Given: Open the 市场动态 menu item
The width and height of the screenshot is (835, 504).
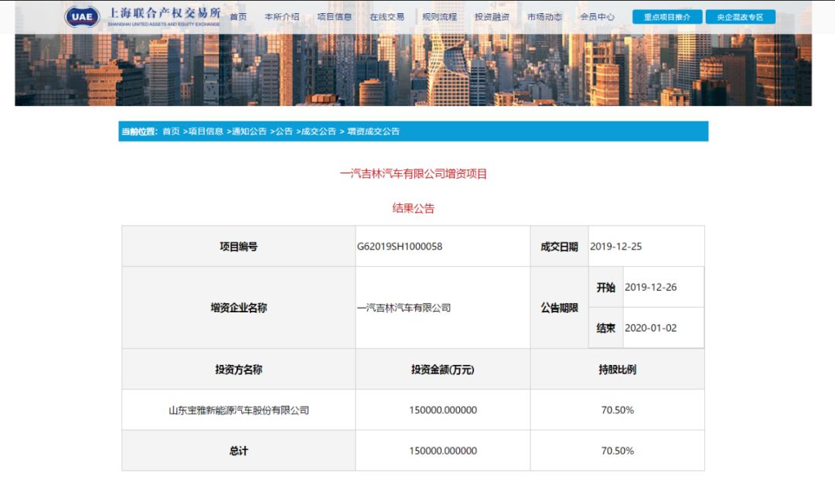Looking at the screenshot, I should click(545, 17).
